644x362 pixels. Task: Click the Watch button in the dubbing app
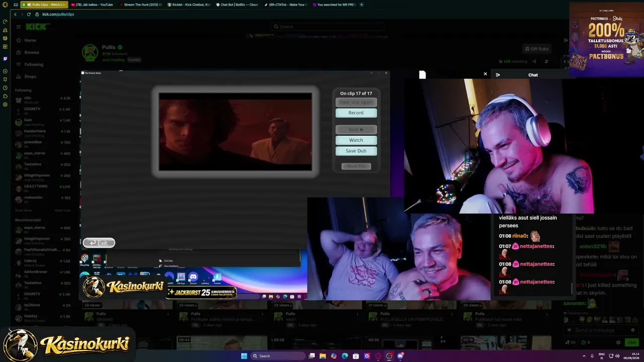tap(356, 140)
